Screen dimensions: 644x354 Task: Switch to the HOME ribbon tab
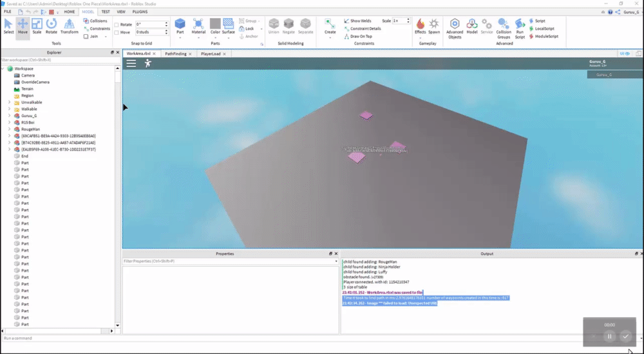point(70,12)
